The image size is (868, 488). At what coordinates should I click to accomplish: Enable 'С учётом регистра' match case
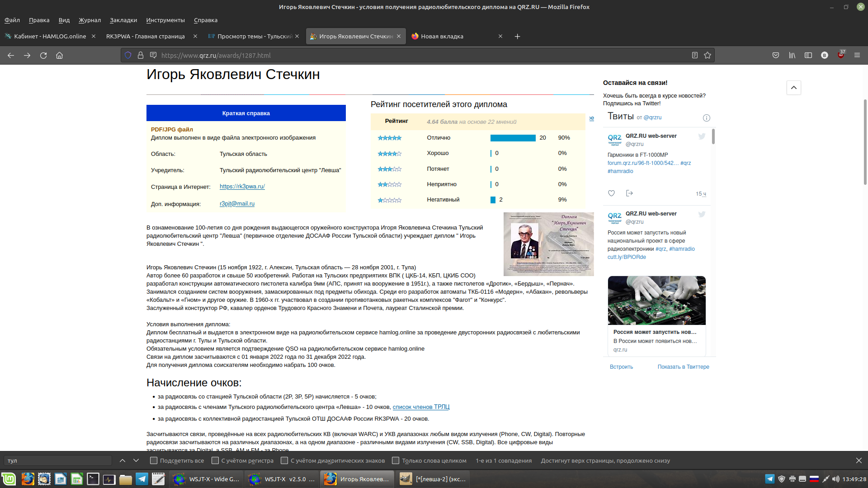pos(215,460)
